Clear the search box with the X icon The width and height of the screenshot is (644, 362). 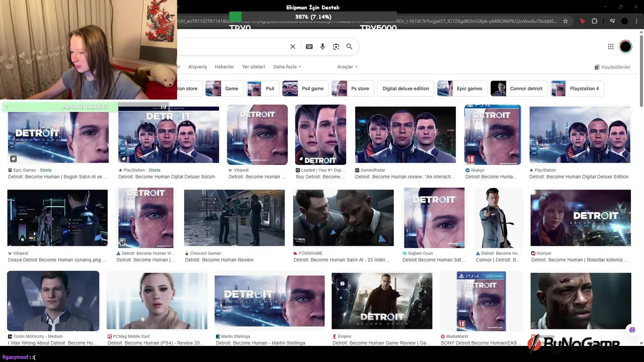tap(293, 47)
